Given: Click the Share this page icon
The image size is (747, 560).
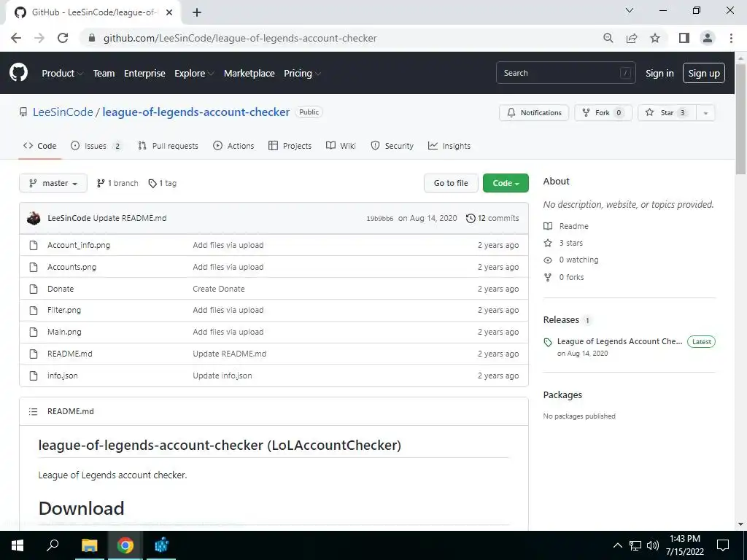Looking at the screenshot, I should point(632,38).
